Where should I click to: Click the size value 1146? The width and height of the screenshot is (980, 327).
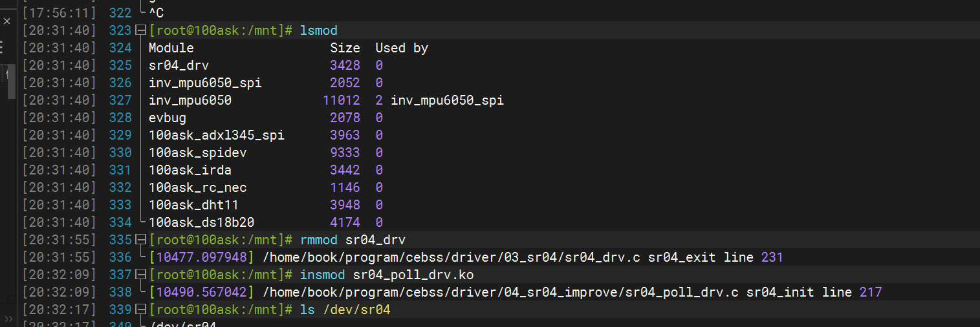point(345,187)
